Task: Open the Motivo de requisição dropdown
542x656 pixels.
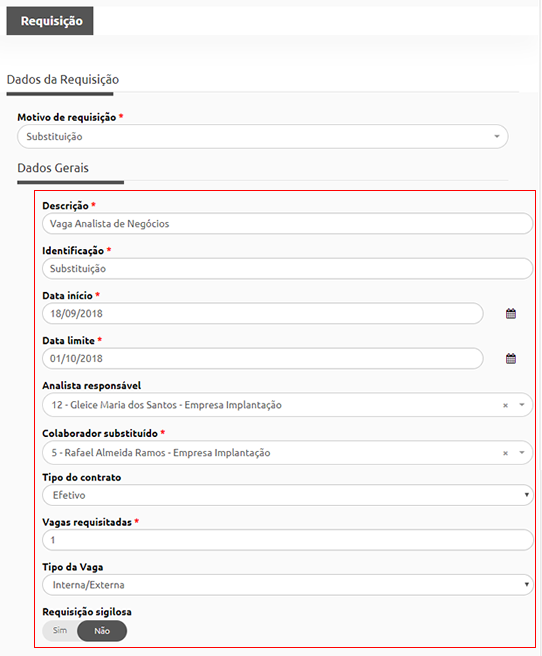Action: 263,136
